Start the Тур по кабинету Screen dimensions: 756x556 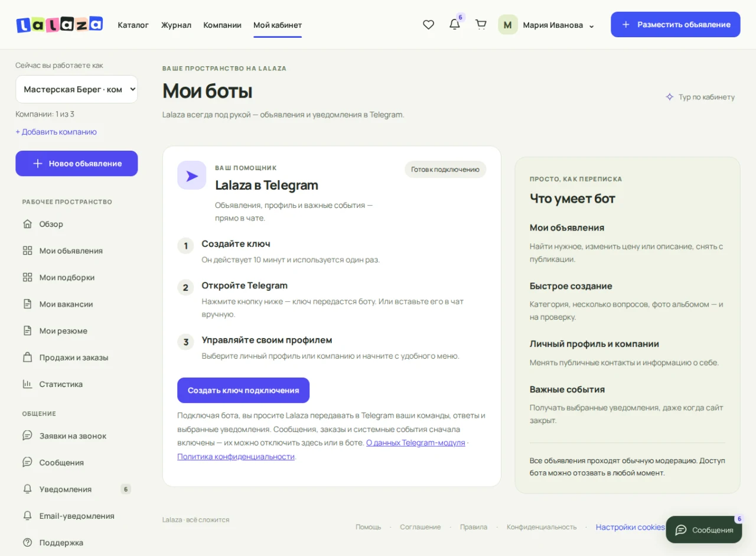pyautogui.click(x=700, y=97)
